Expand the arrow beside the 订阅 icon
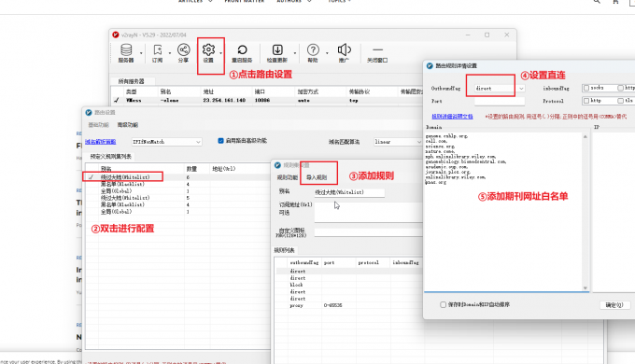 pyautogui.click(x=170, y=53)
